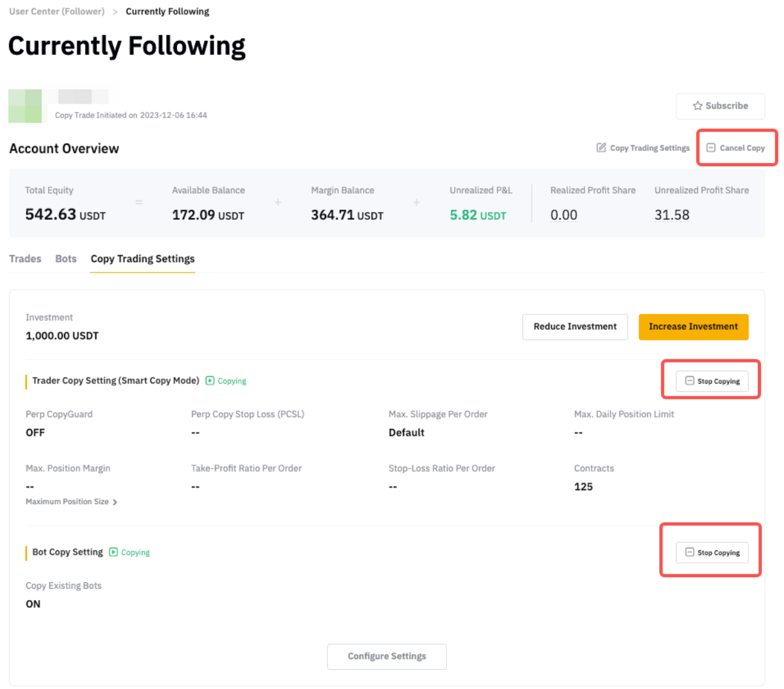Click the green Copying icon for Bot Copy Setting
784x689 pixels.
pos(113,552)
